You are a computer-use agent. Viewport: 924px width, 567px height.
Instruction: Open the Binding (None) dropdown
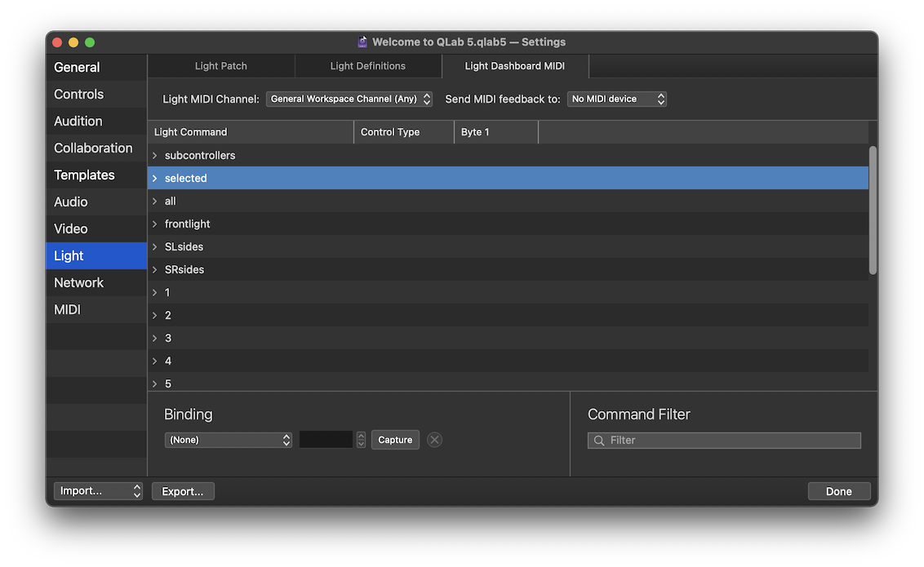229,440
